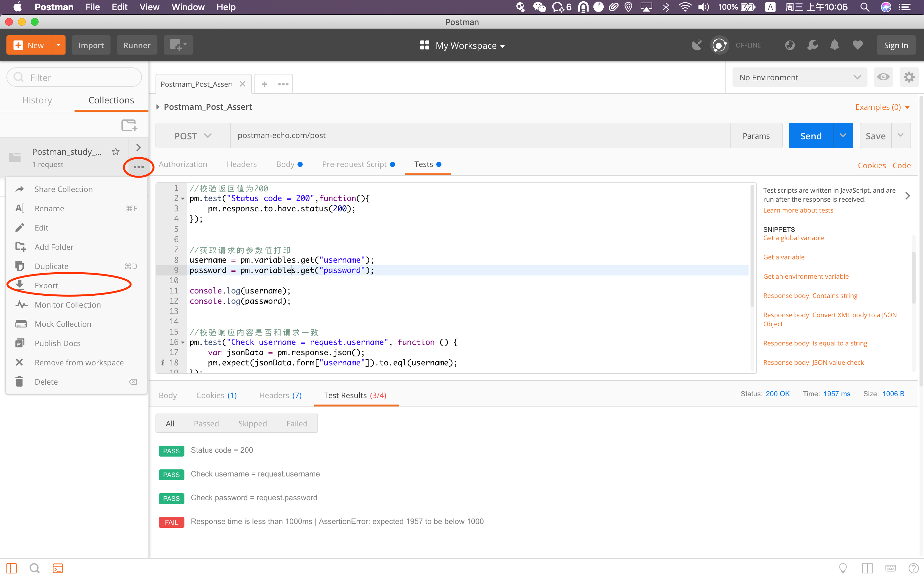Open help question mark icon at bottom

pos(913,568)
